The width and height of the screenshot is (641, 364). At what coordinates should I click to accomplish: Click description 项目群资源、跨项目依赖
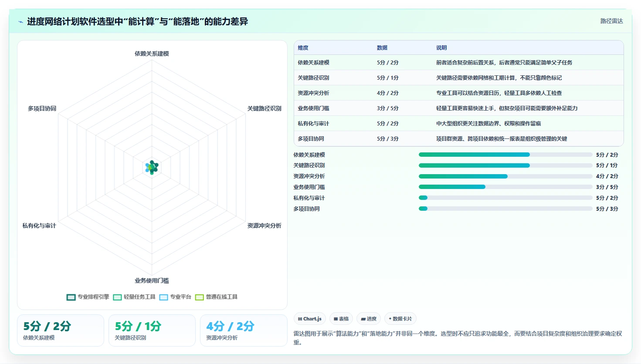[502, 139]
